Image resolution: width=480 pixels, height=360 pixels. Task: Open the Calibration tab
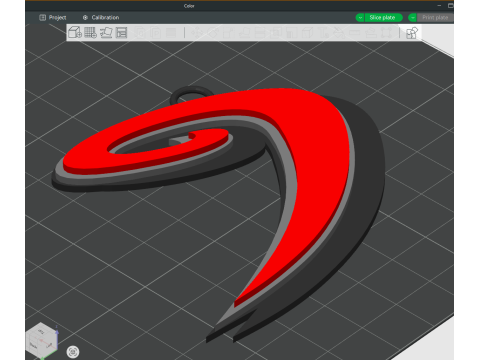101,17
